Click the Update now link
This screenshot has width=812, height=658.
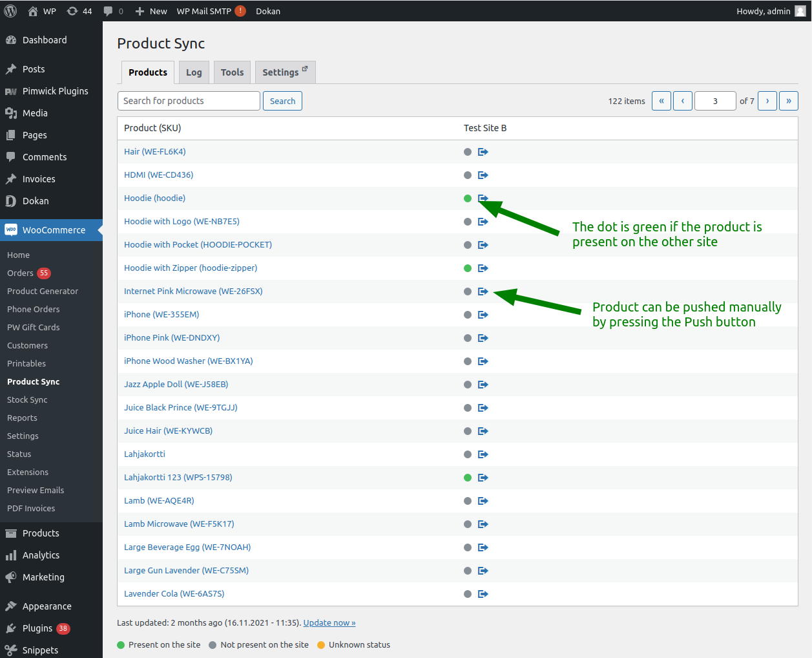pos(329,622)
